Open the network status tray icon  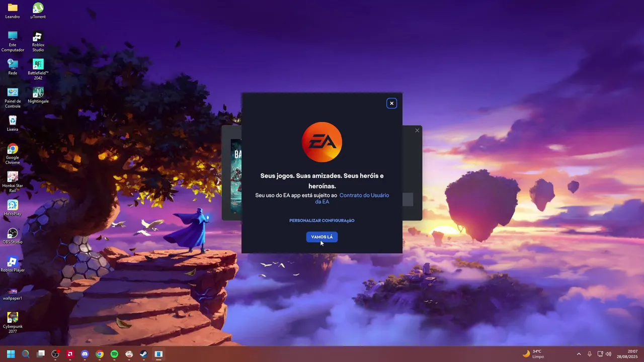coord(600,354)
